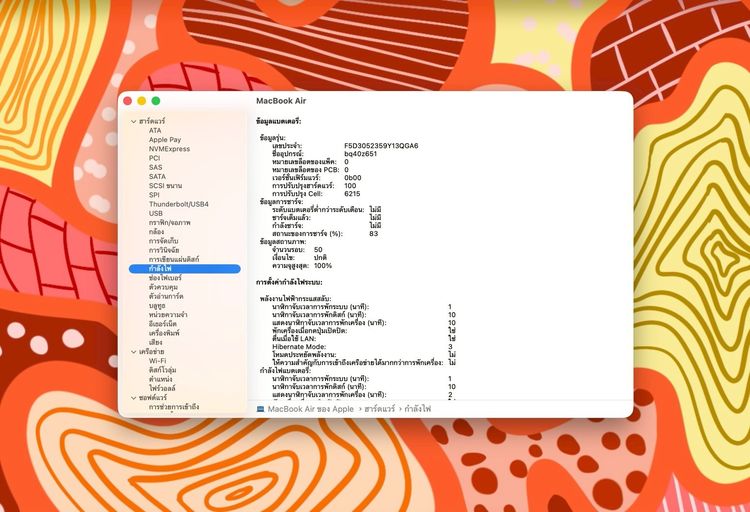Click the hardware revision value 100
Image resolution: width=750 pixels, height=512 pixels.
click(x=350, y=186)
